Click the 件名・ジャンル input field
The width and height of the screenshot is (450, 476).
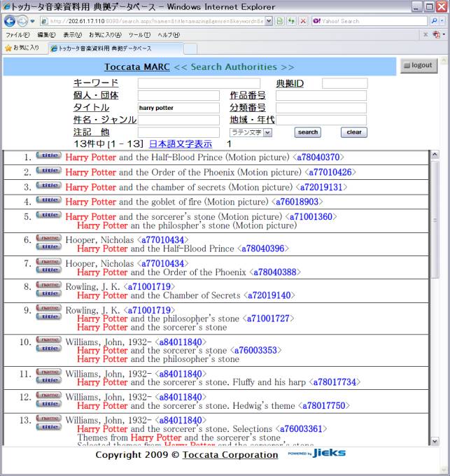pos(178,120)
